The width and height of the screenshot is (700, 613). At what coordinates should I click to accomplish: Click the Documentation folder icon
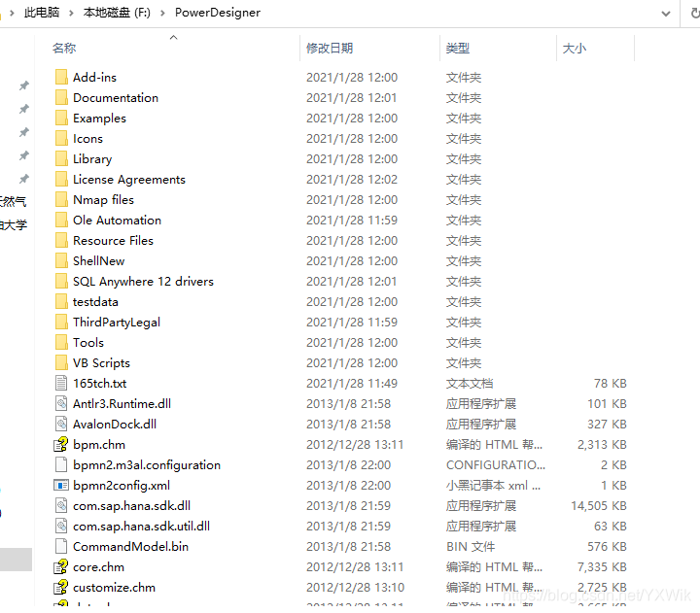pos(61,98)
